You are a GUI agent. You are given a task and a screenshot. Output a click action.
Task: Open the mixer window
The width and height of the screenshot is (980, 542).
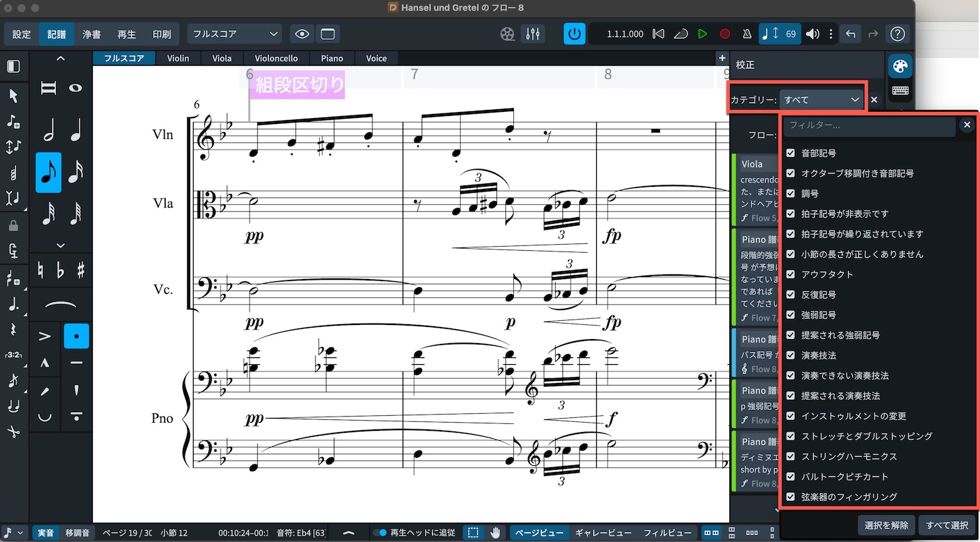click(x=533, y=34)
